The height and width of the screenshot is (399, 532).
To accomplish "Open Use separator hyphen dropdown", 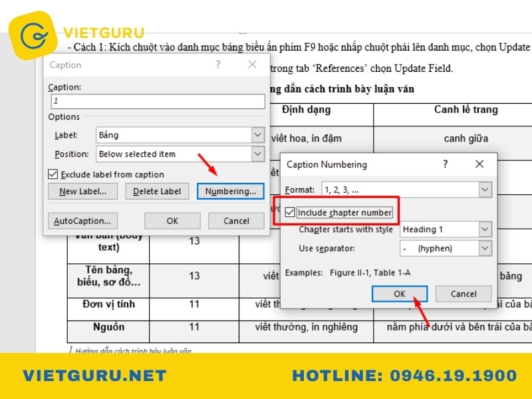I will click(446, 248).
